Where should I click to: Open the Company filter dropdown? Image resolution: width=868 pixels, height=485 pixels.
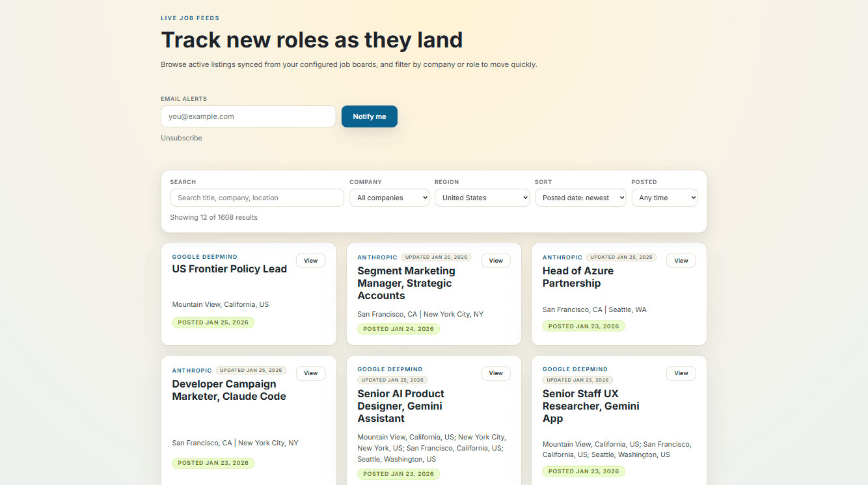[389, 197]
